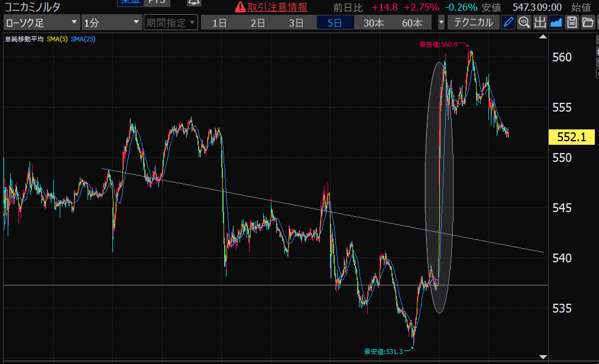This screenshot has width=599, height=364.
Task: Open the ローソク足 chart type dropdown
Action: click(x=41, y=23)
